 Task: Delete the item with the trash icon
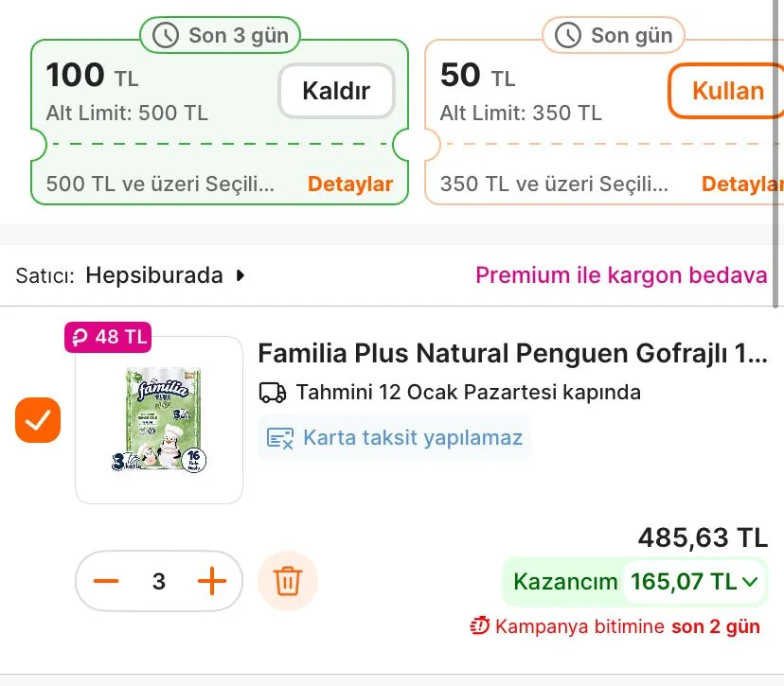288,581
